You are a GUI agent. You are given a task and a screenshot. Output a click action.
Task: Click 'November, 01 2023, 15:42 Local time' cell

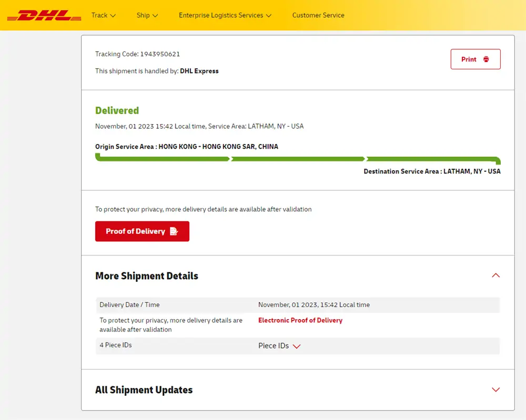314,305
